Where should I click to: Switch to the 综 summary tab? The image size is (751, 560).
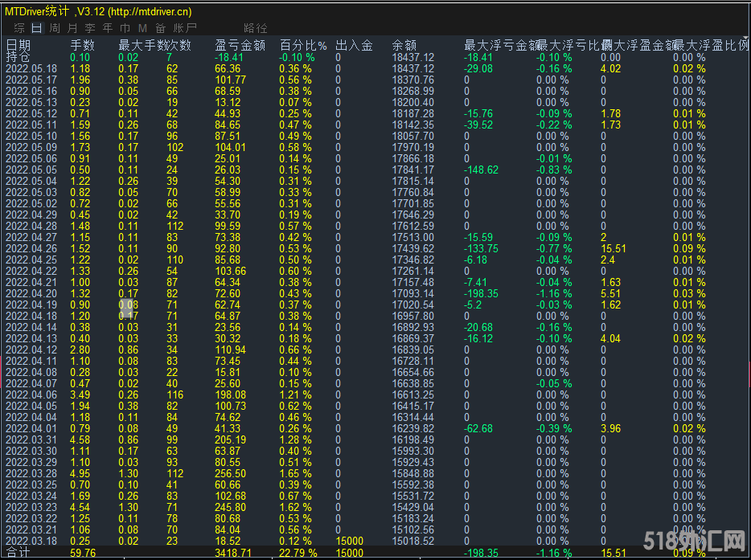click(x=19, y=27)
